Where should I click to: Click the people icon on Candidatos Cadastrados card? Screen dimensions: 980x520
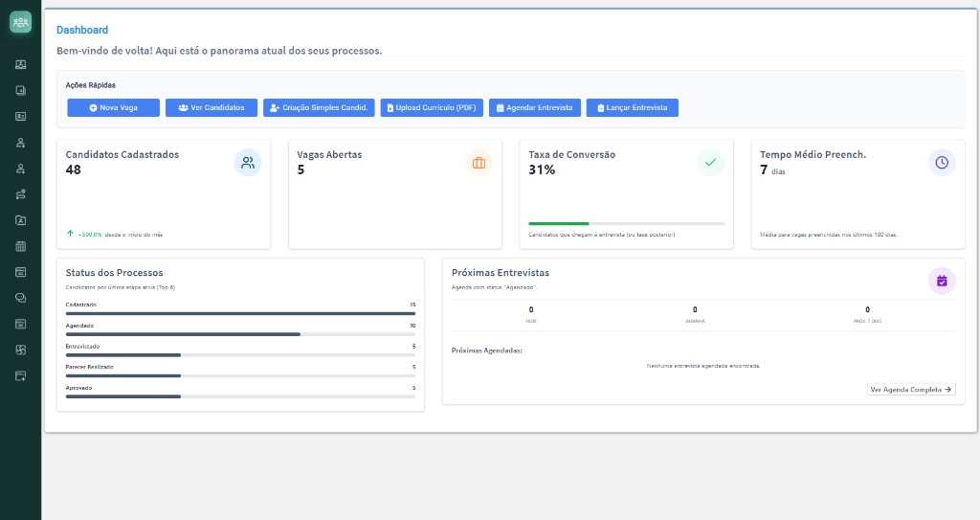(x=248, y=163)
